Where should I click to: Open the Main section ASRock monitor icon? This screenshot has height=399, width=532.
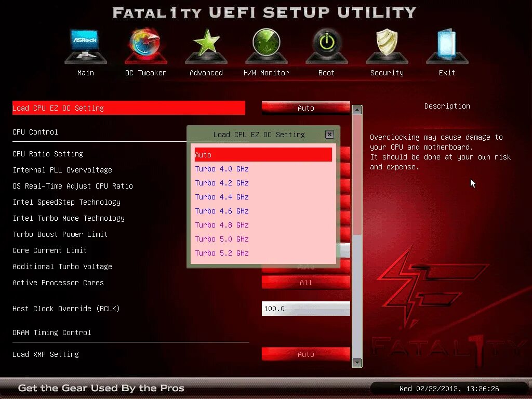[86, 46]
